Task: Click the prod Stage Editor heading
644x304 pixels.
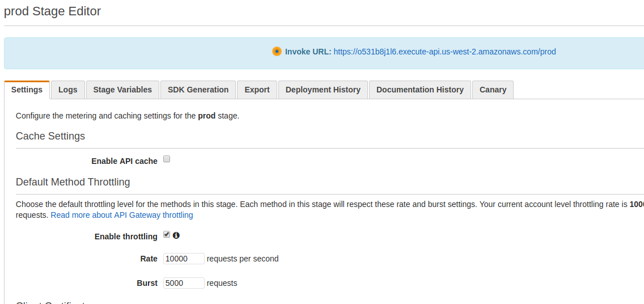Action: click(x=52, y=11)
